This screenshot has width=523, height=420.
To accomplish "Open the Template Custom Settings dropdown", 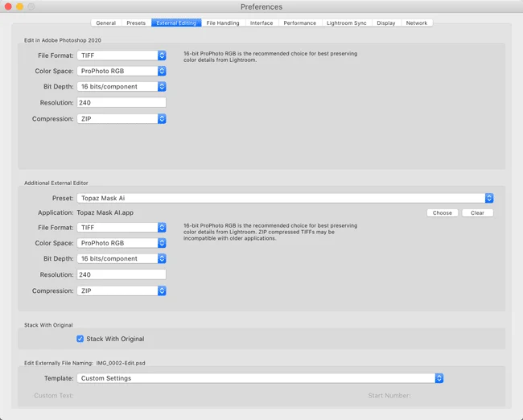I will [260, 378].
